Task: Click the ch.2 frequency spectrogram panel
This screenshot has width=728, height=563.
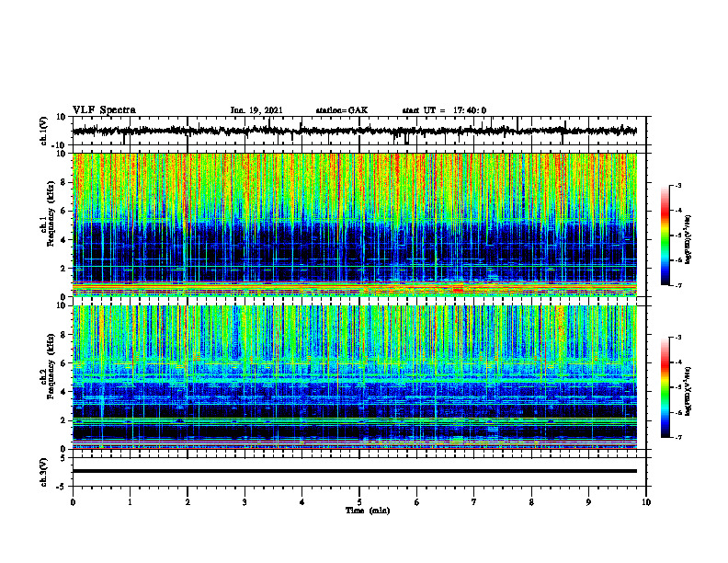Action: coord(355,377)
